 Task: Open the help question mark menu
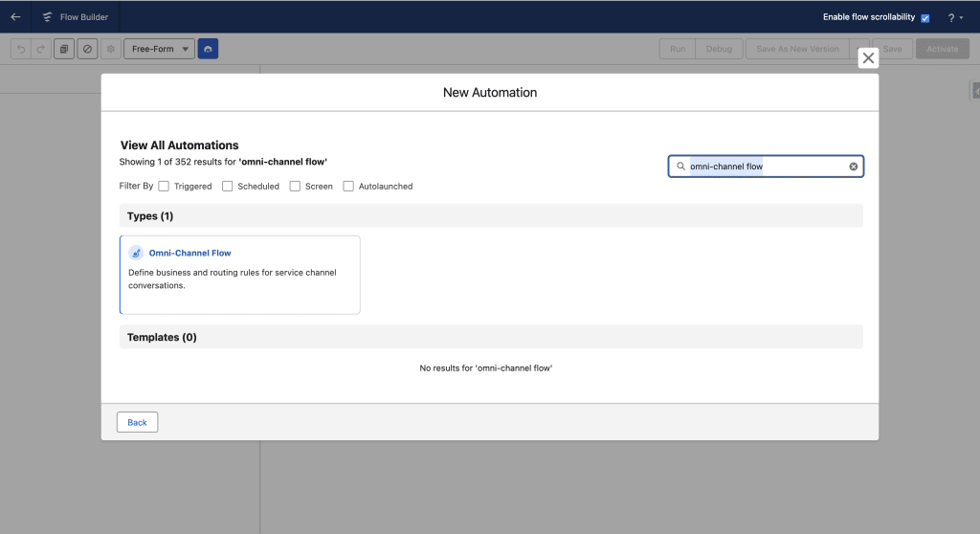tap(950, 17)
